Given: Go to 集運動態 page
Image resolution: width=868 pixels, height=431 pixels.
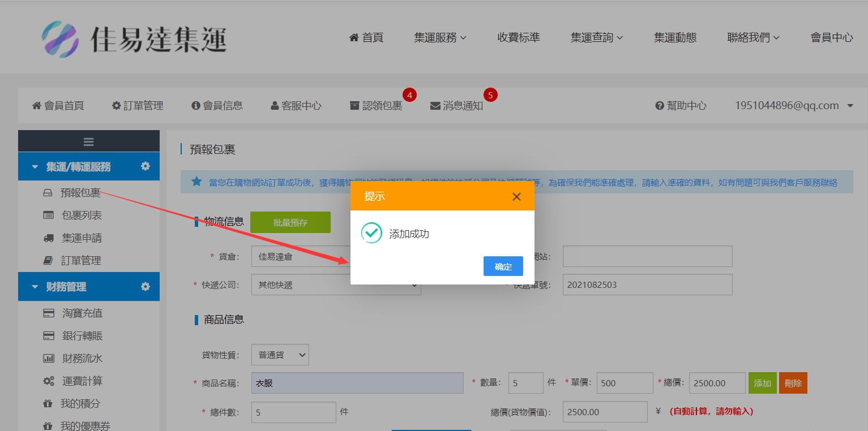Looking at the screenshot, I should pos(675,37).
